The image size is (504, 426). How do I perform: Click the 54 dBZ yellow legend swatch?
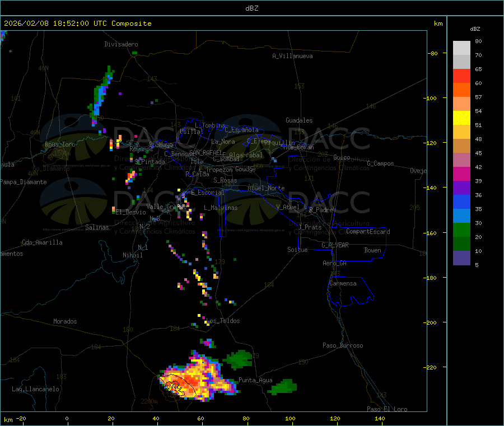(461, 118)
